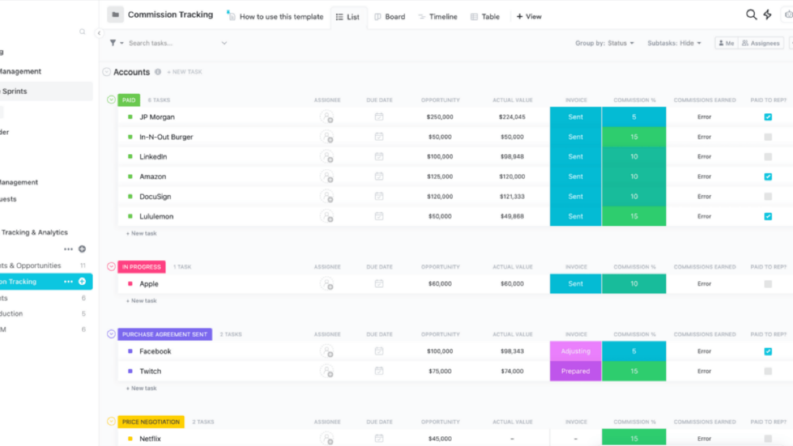Click the assignee icon for Facebook
This screenshot has height=446, width=793.
(x=327, y=351)
